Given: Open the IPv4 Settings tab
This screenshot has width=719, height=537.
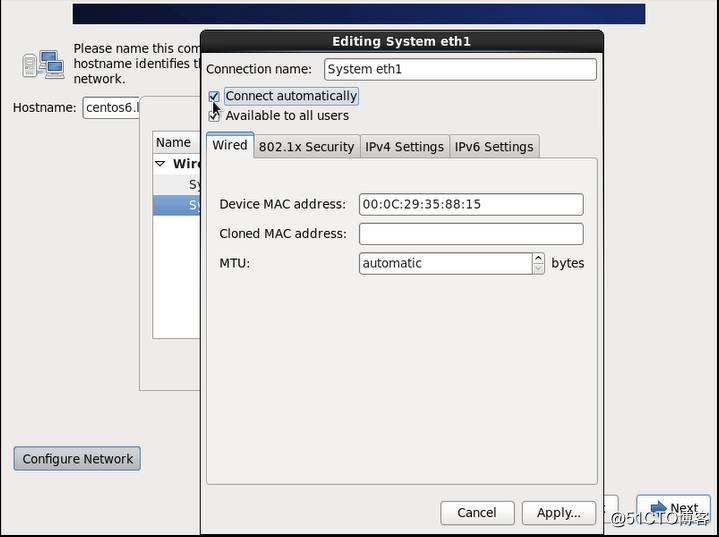Looking at the screenshot, I should click(x=404, y=147).
